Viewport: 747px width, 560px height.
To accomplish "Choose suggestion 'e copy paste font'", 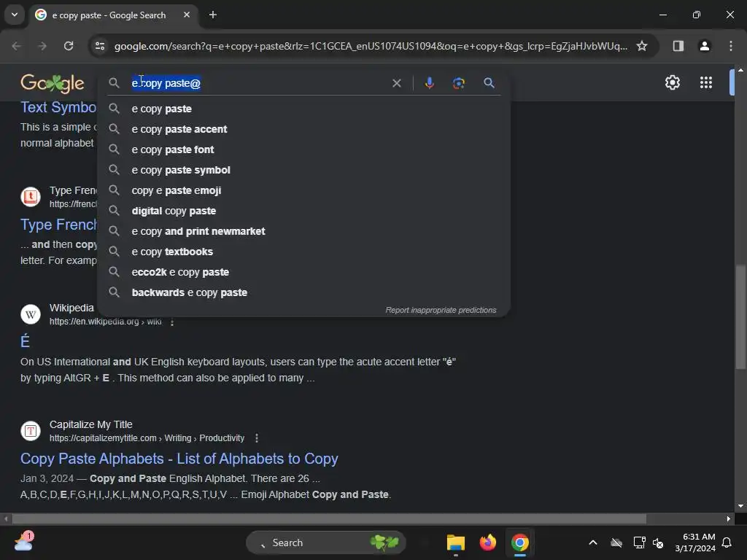I will [304, 149].
